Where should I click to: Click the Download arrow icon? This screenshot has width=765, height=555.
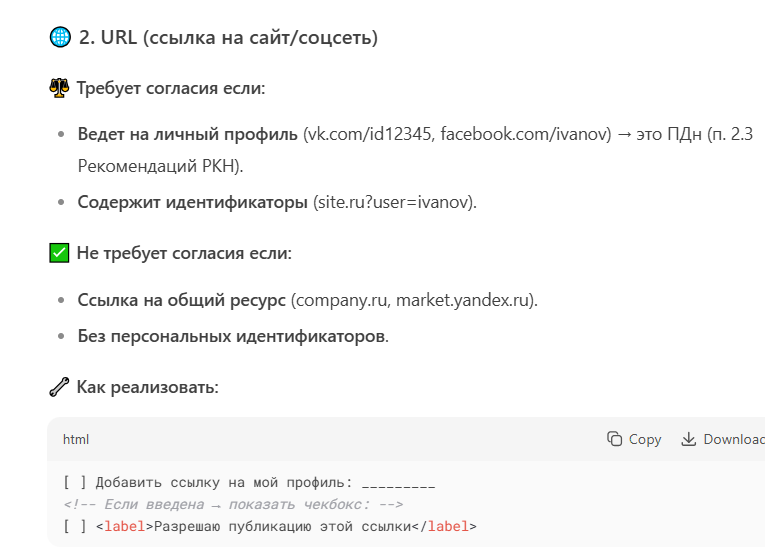(x=688, y=439)
